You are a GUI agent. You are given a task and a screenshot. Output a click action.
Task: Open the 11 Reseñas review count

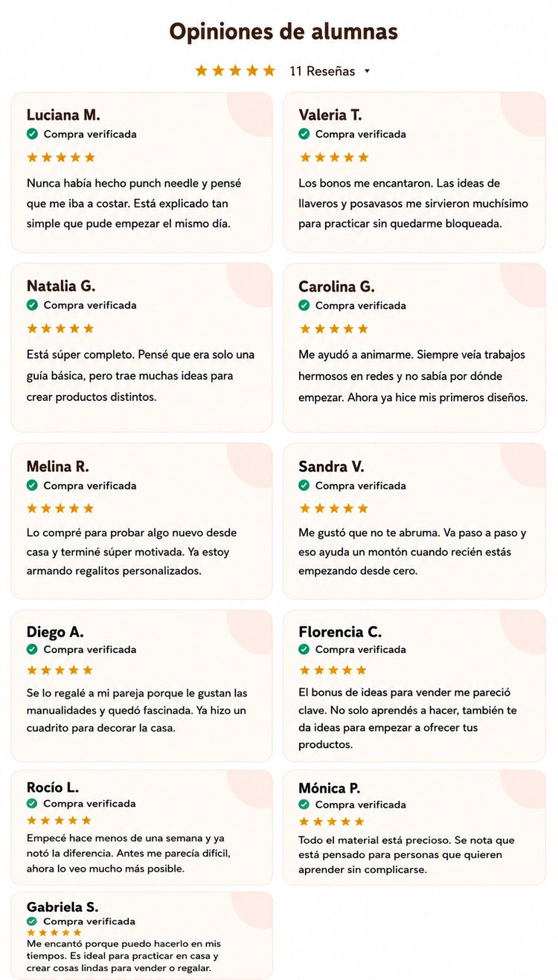(x=322, y=71)
